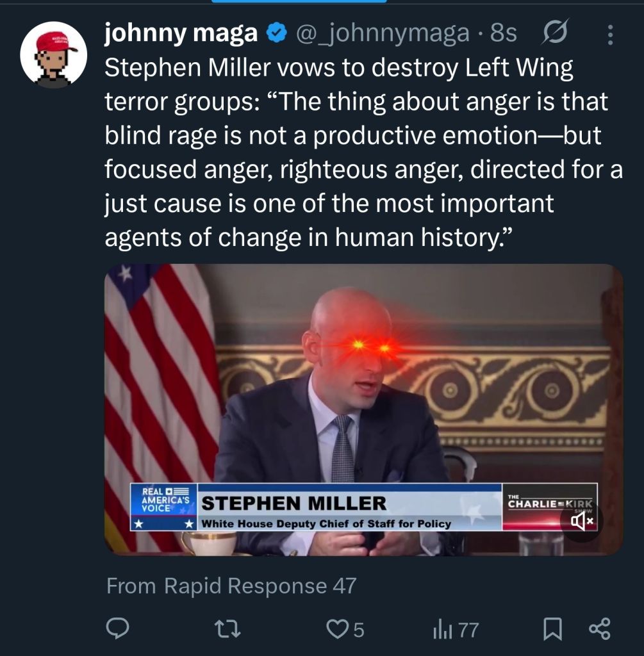Repost the tweet via retweet arrows
This screenshot has height=656, width=644.
(227, 629)
